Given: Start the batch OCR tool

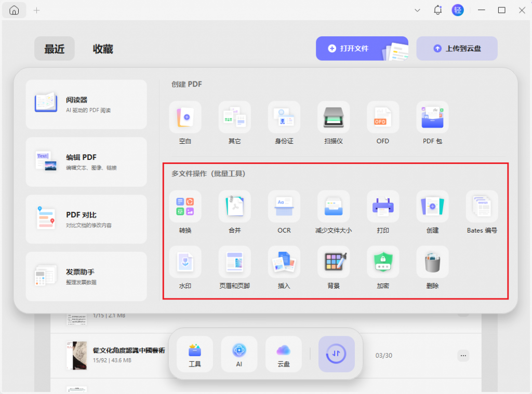Looking at the screenshot, I should pos(284,206).
